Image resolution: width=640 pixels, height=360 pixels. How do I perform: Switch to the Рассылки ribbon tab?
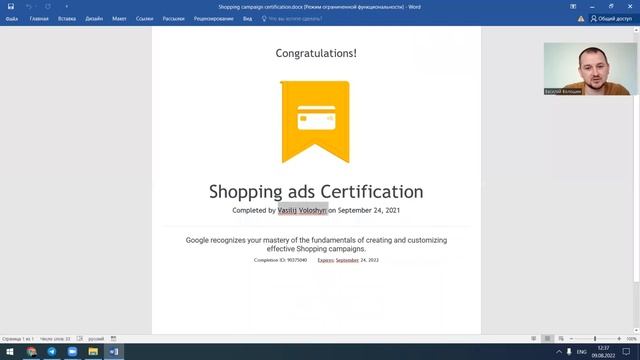pos(173,19)
